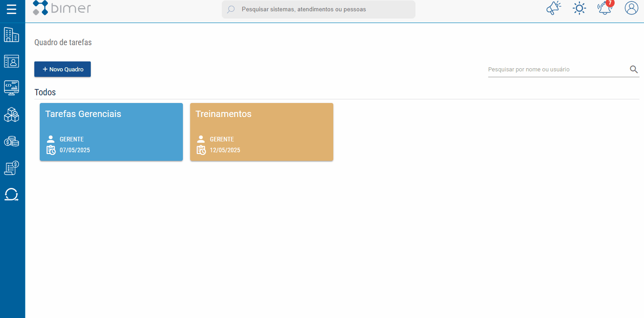Click the date 07/05/2025
644x318 pixels.
coord(75,150)
